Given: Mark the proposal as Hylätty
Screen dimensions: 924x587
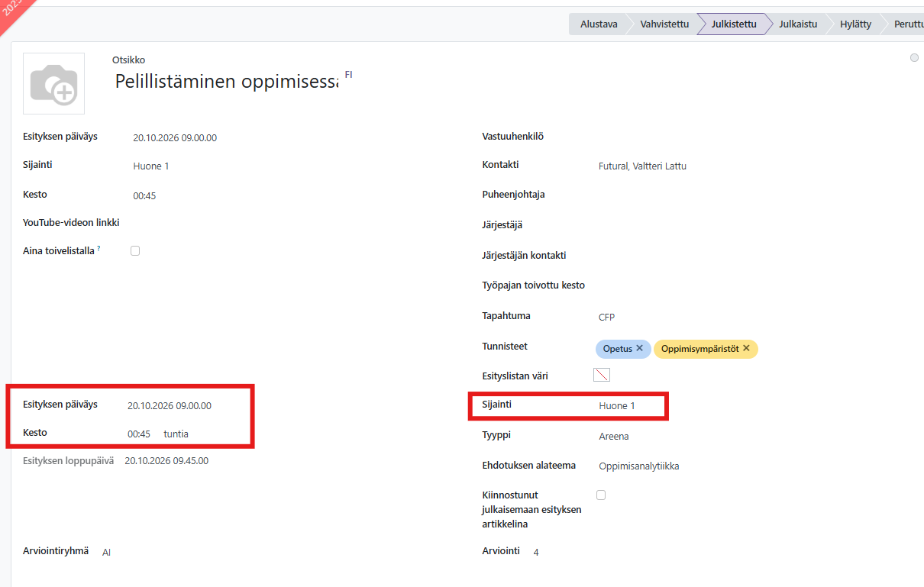Looking at the screenshot, I should pos(855,24).
